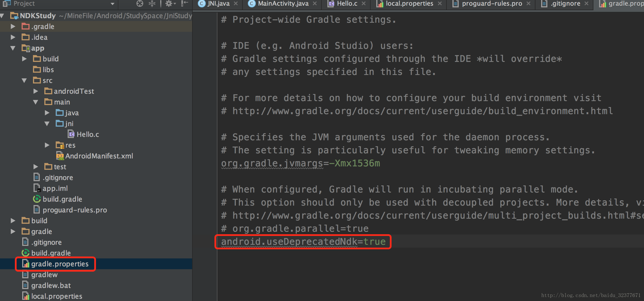The image size is (644, 301).
Task: Expand the .gradle folder
Action: tap(13, 26)
